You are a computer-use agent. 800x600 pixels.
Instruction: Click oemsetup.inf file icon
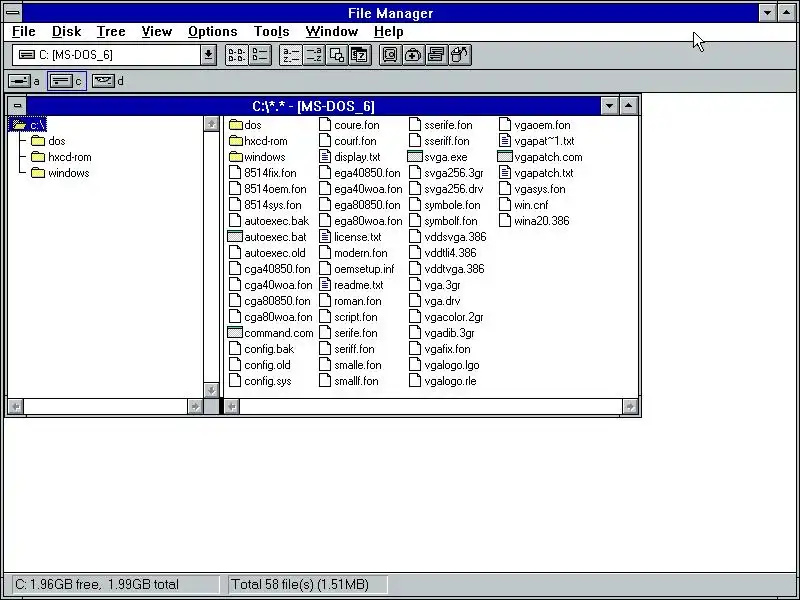point(325,269)
